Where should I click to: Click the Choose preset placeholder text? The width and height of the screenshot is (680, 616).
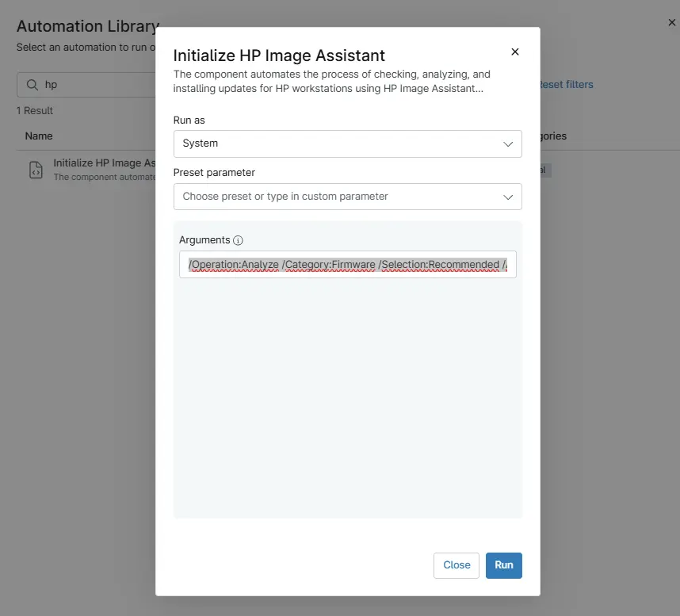tap(285, 197)
